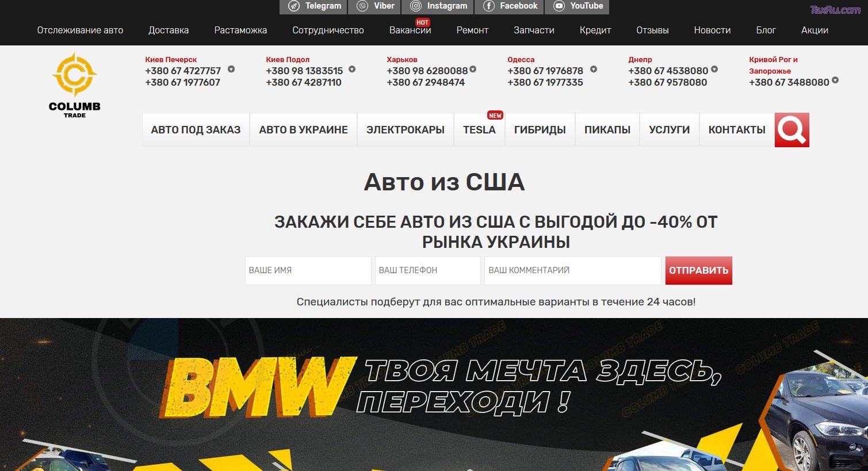Open the Viber social link

click(376, 6)
